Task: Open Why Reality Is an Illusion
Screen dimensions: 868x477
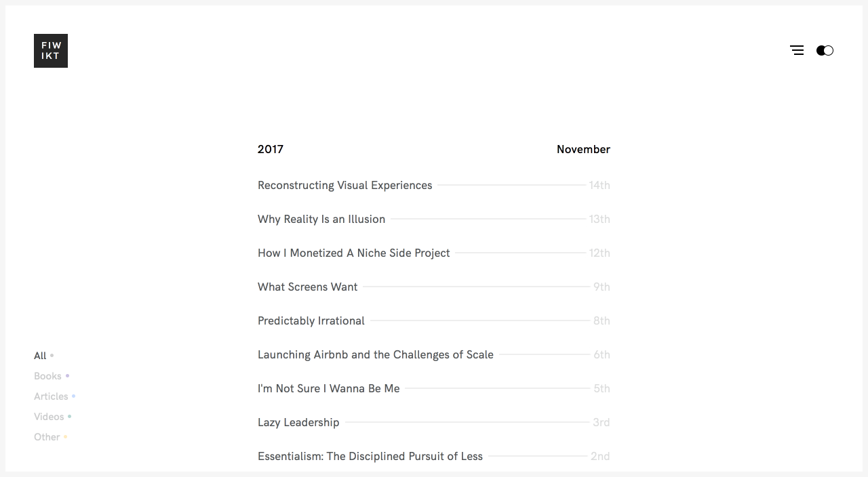Action: pos(321,219)
